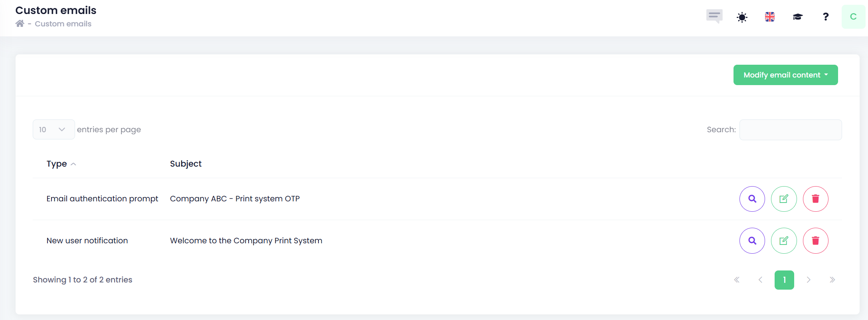Open the graduation cap tutorials icon
The width and height of the screenshot is (868, 320).
797,17
